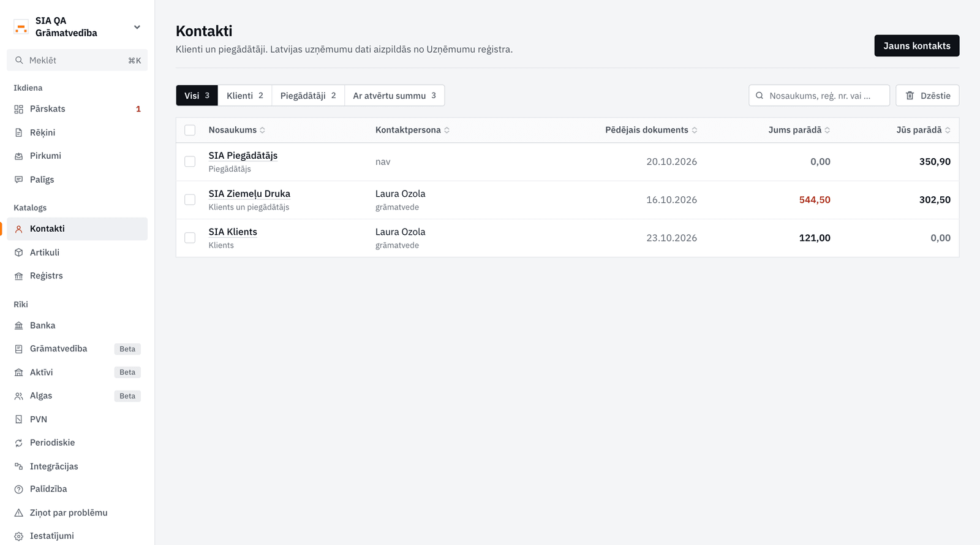The height and width of the screenshot is (545, 980).
Task: Check the SIA Klients row checkbox
Action: coord(190,237)
